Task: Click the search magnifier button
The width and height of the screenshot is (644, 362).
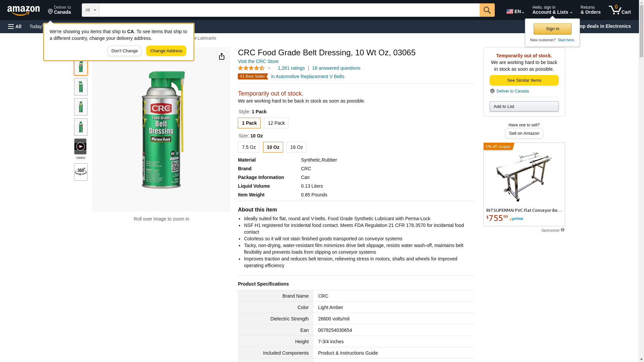Action: point(487,10)
